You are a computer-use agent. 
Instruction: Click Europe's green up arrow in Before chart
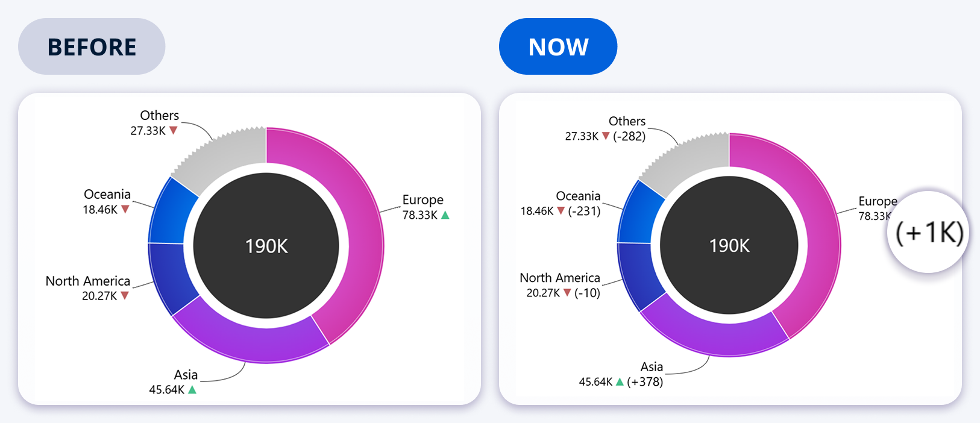click(445, 215)
